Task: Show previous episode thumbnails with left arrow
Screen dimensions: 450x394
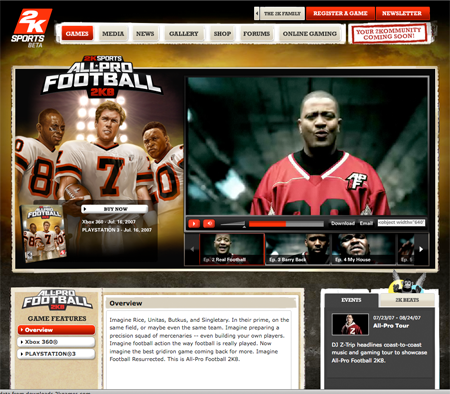Action: point(192,249)
